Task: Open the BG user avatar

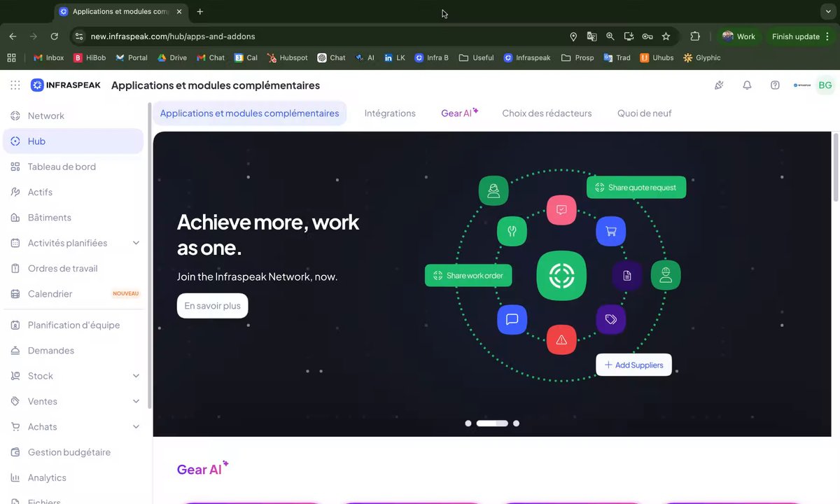Action: tap(825, 85)
